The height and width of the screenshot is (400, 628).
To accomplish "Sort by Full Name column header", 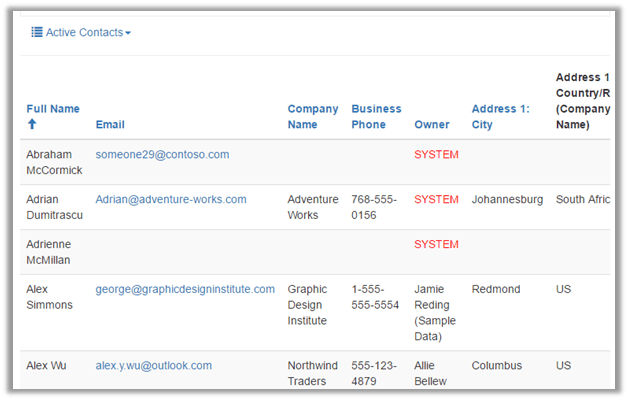I will coord(53,109).
